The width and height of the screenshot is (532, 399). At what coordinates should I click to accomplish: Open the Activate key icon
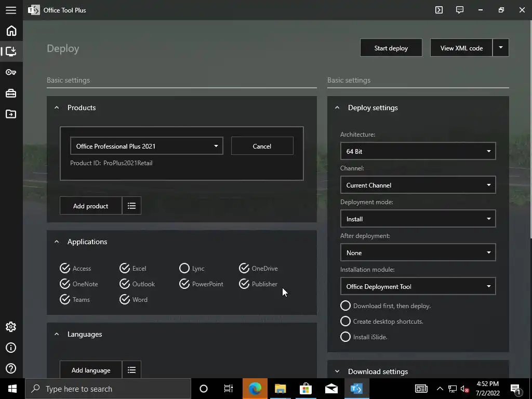pos(11,72)
